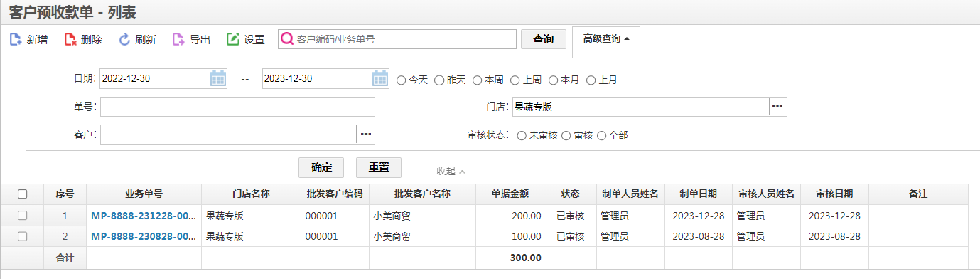Collapse the advanced query via 收起
This screenshot has width=980, height=279.
coord(451,171)
